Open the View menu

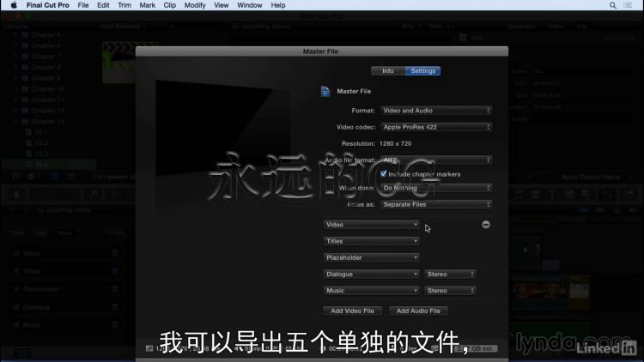coord(221,5)
